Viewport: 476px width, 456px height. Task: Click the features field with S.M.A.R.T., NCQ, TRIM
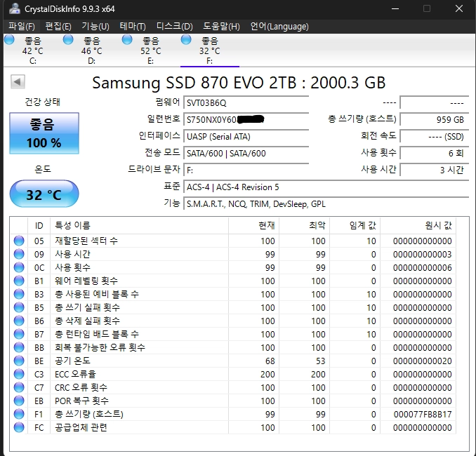pyautogui.click(x=326, y=204)
